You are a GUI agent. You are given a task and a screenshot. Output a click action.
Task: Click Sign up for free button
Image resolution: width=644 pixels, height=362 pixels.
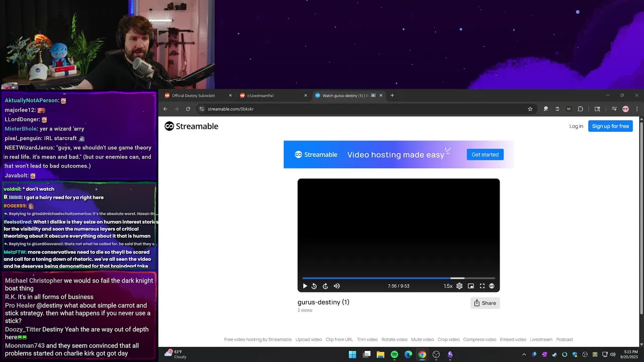click(x=610, y=126)
